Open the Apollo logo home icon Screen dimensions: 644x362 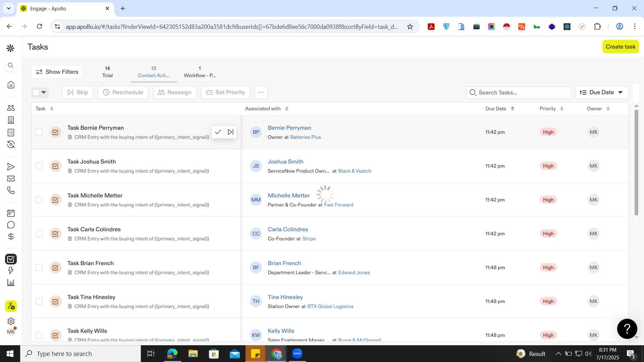[x=10, y=48]
